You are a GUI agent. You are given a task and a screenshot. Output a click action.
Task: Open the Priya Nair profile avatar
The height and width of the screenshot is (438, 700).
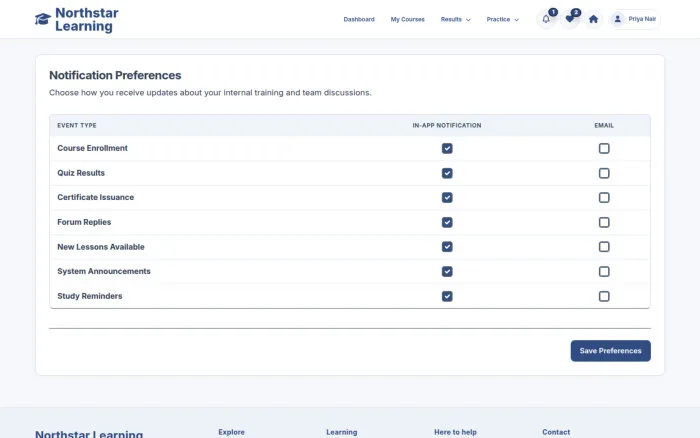pyautogui.click(x=617, y=19)
